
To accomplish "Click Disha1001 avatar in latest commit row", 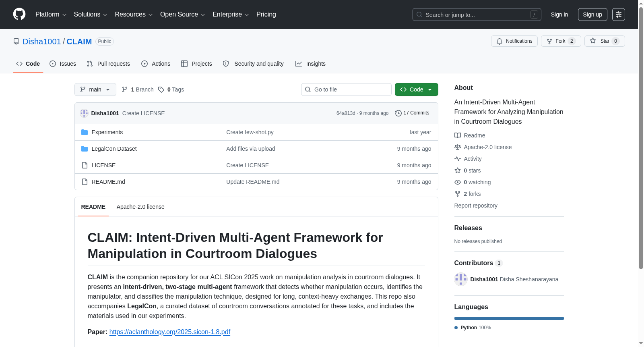I will 84,113.
